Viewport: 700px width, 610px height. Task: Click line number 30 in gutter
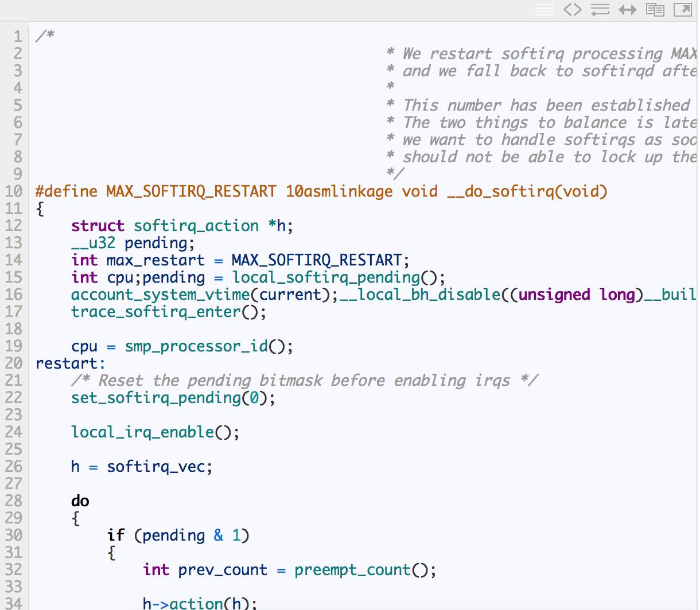[x=14, y=535]
